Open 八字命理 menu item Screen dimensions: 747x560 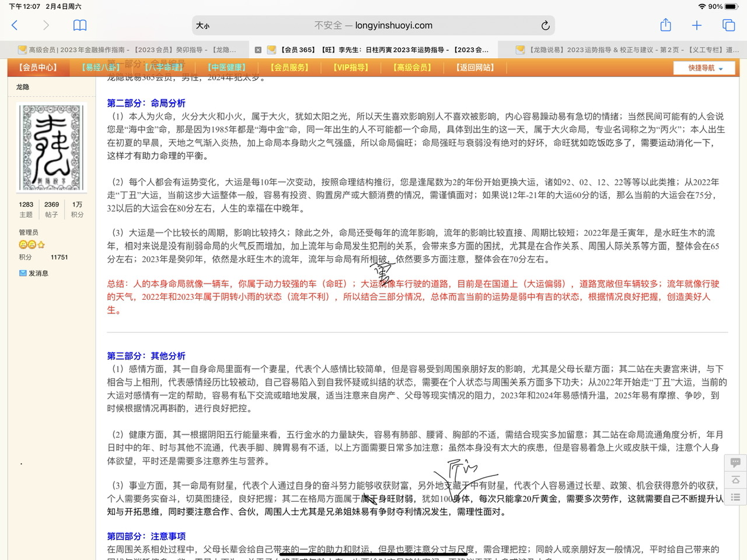pos(164,68)
